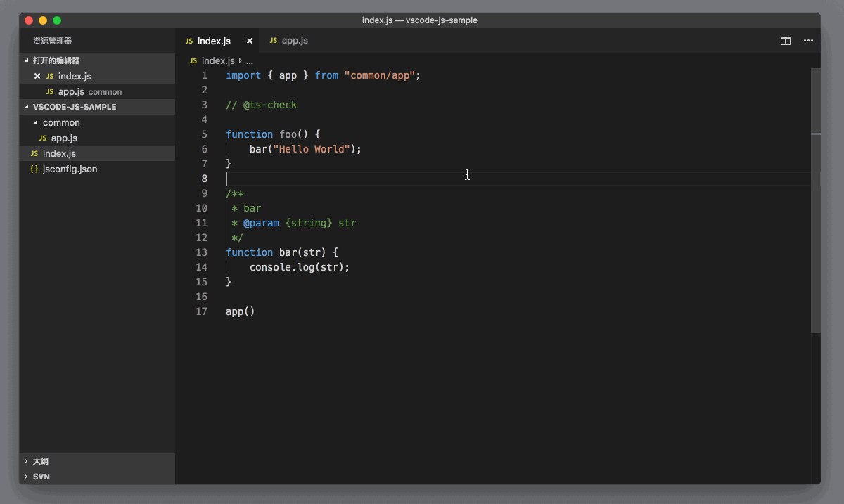Expand the SVN panel

click(41, 477)
